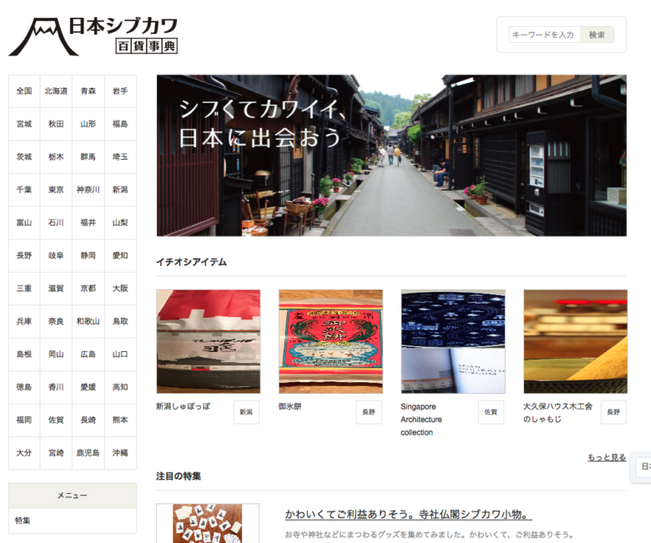This screenshot has height=543, width=651.
Task: Open the 寺社仏閣シブカワ小物 feature article link
Action: pos(408,515)
